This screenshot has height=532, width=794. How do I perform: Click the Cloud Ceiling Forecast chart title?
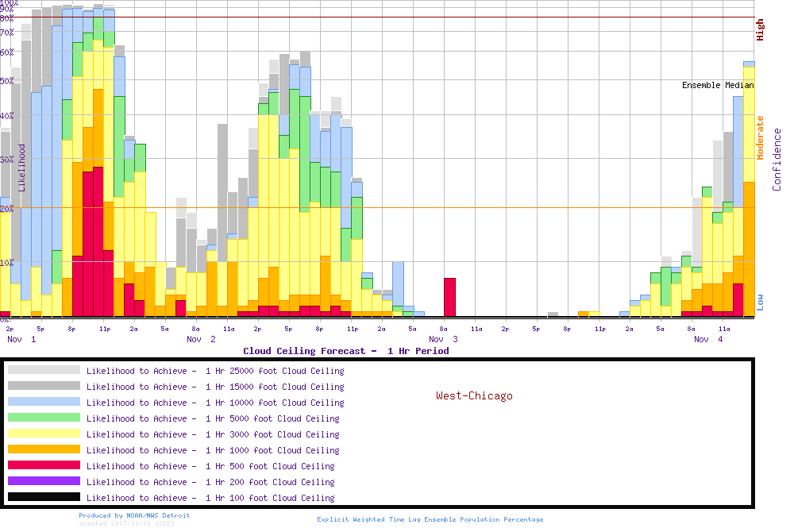(345, 351)
